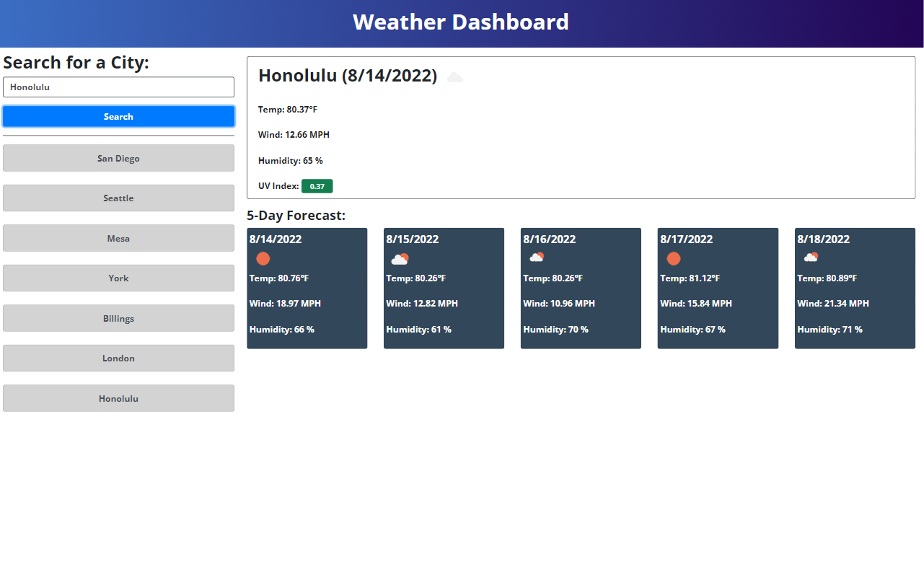Viewport: 924px width, 572px height.
Task: Load San Diego from search history
Action: tap(118, 158)
